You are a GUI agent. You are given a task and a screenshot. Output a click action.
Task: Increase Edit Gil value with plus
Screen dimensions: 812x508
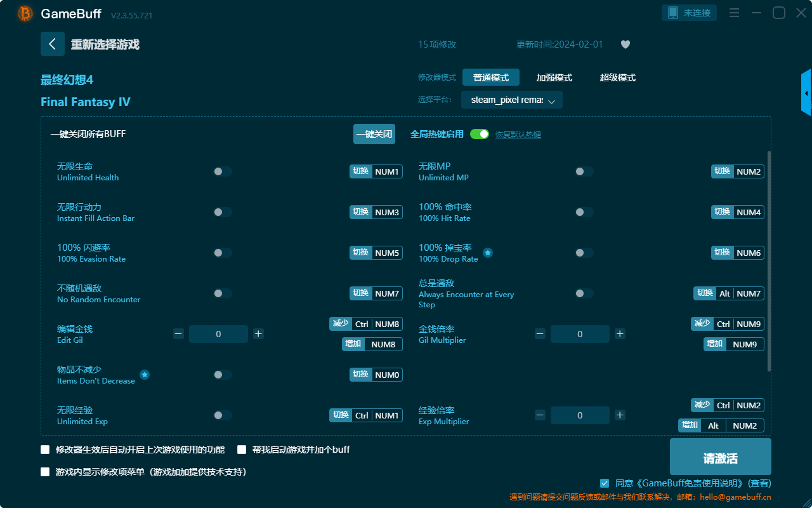[258, 334]
